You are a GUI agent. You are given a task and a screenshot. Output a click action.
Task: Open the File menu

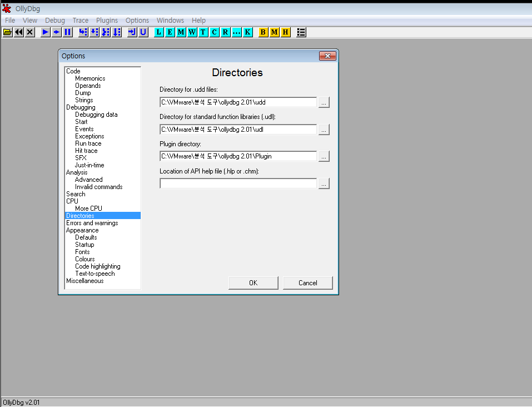click(x=10, y=21)
